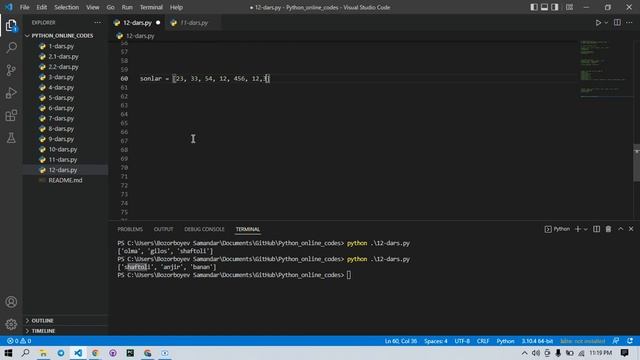Screen dimensions: 640x360
Task: Select language mode Python in status bar
Action: coord(505,341)
